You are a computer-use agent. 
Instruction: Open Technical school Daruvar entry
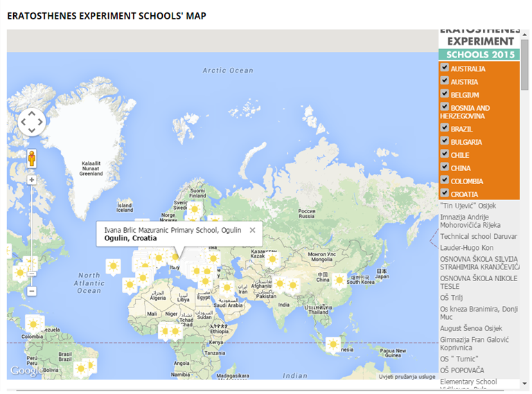pyautogui.click(x=479, y=236)
